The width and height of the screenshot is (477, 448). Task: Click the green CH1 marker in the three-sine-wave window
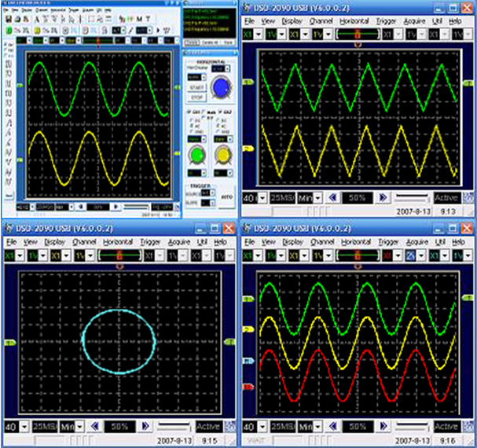[248, 299]
